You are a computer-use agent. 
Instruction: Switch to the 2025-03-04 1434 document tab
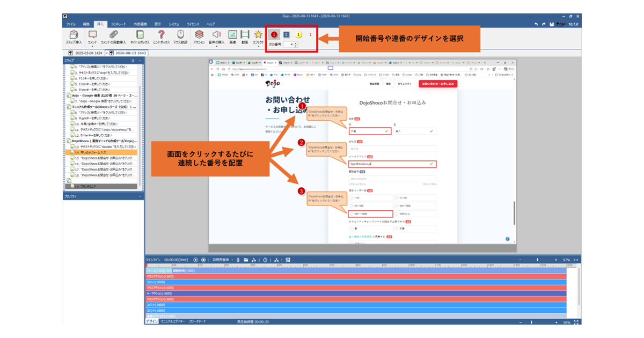click(x=86, y=53)
